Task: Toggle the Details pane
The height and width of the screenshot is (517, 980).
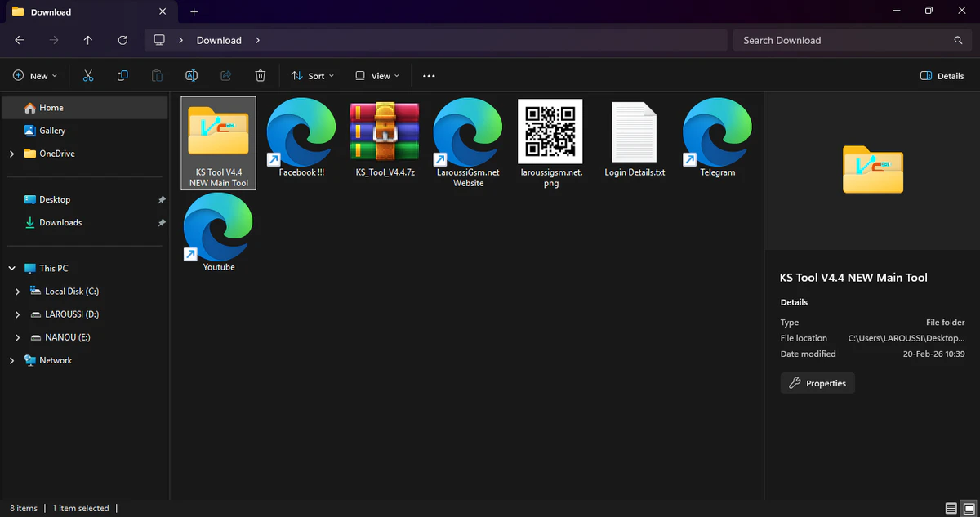Action: point(942,76)
